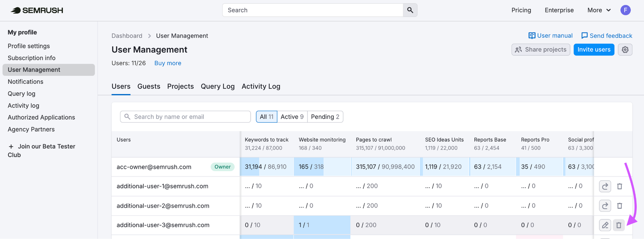
Task: Click the magnifier search button in top bar
Action: (410, 10)
